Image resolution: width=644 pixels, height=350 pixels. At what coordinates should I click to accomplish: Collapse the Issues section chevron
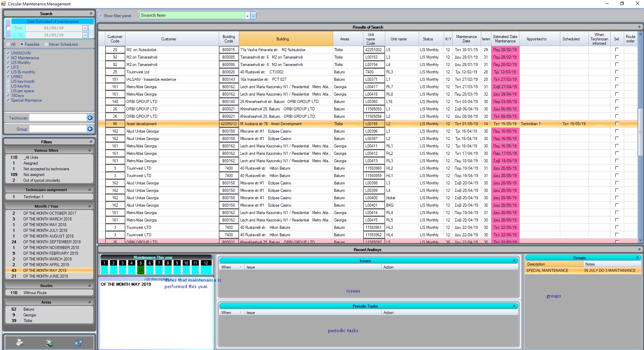tap(514, 261)
